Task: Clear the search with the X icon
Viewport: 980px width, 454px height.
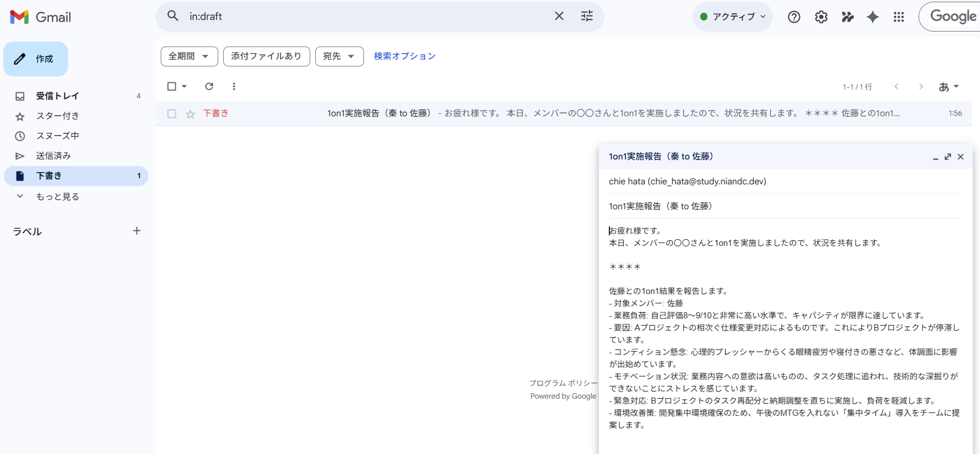Action: click(x=559, y=16)
